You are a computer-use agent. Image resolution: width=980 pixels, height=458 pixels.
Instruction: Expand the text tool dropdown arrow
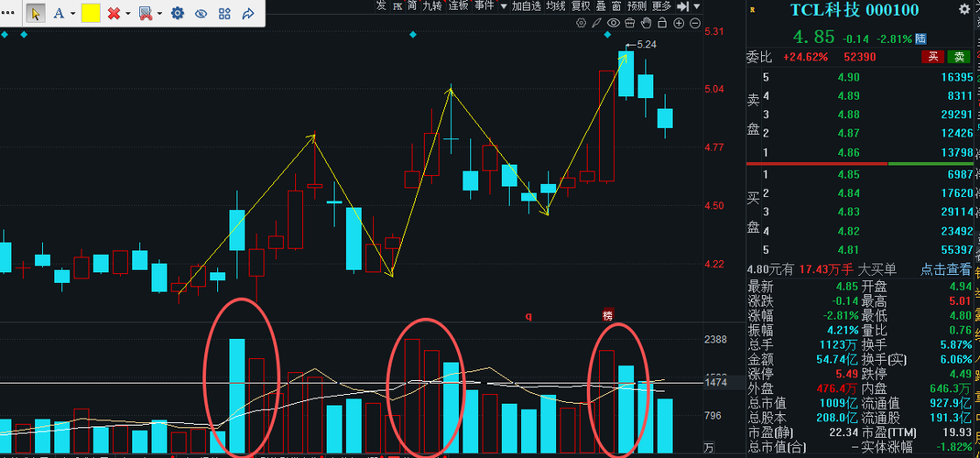pyautogui.click(x=72, y=14)
